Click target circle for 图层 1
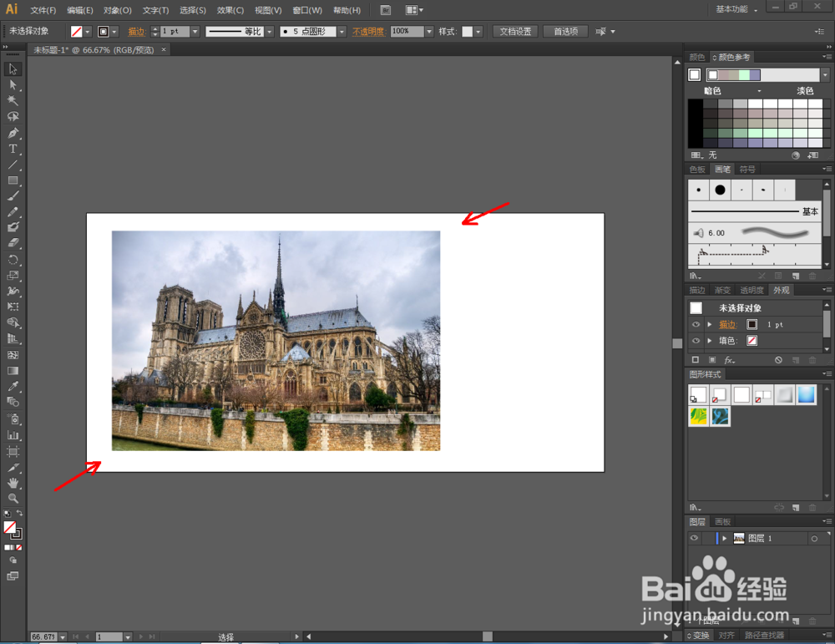The height and width of the screenshot is (644, 835). 814,539
